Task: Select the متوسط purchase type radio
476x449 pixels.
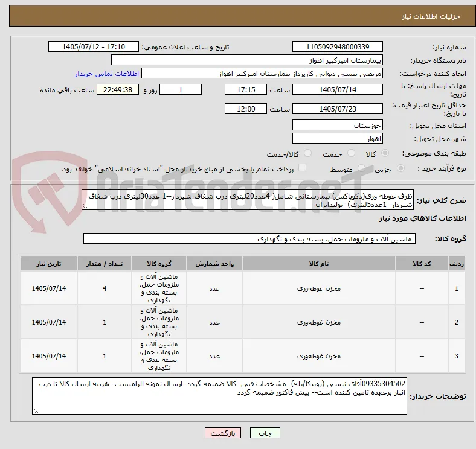Action: pyautogui.click(x=361, y=168)
